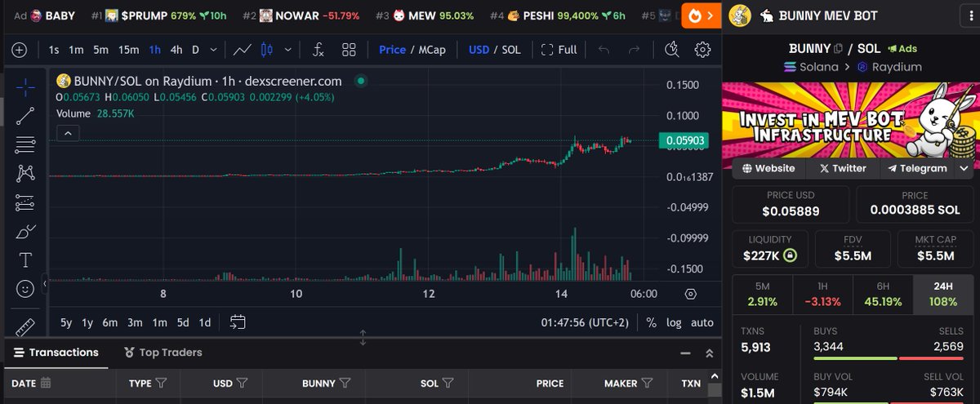Select the ruler measure tool
980x404 pixels.
25,326
